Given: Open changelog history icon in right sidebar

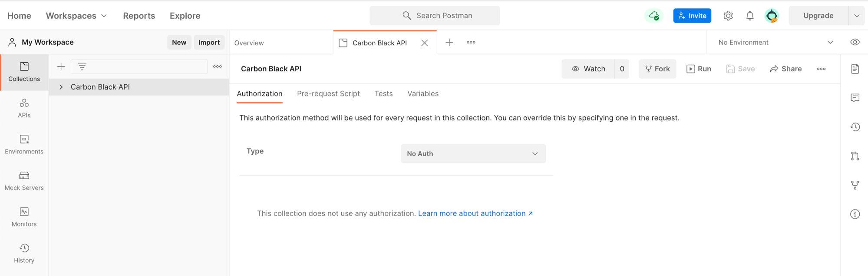Looking at the screenshot, I should click(x=855, y=127).
